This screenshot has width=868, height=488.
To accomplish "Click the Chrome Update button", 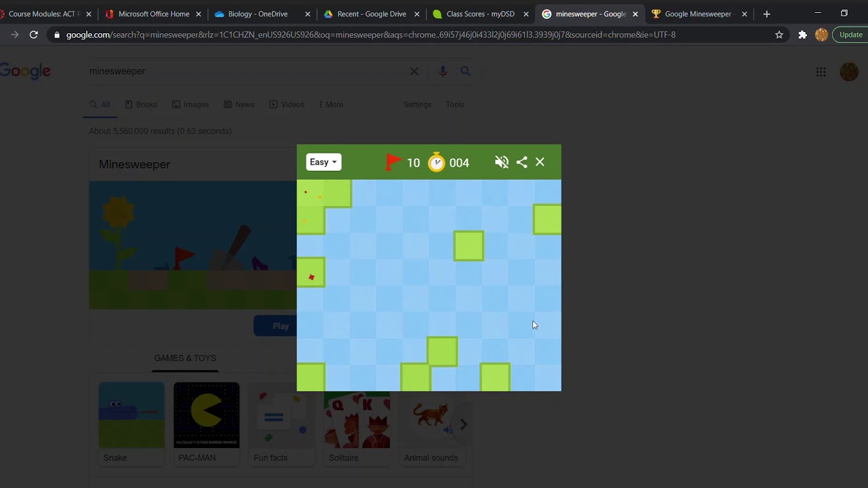I will (850, 35).
